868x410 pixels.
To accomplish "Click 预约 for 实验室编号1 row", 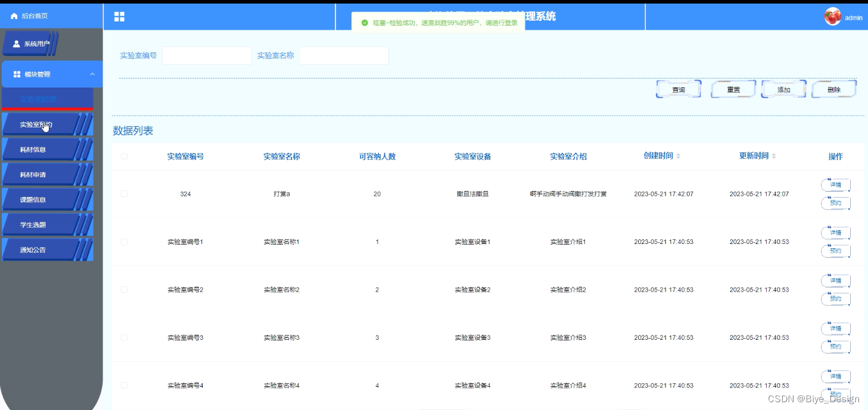I will (836, 251).
